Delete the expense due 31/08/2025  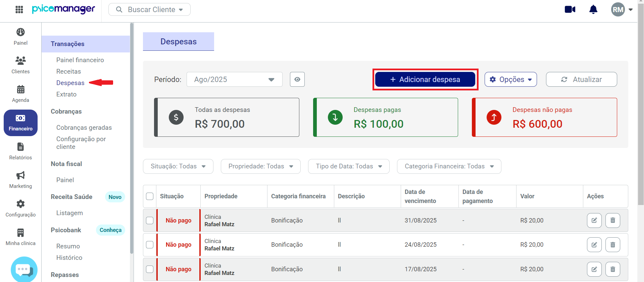click(612, 220)
